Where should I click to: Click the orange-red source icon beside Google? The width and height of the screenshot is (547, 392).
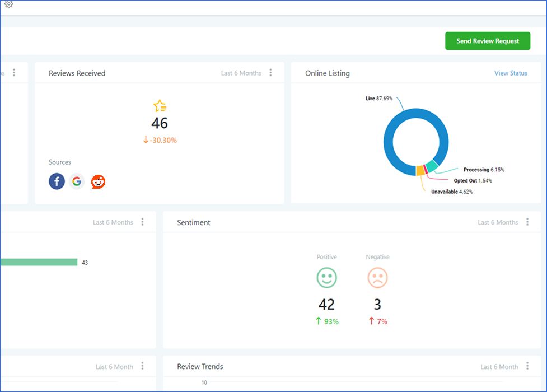click(x=99, y=181)
